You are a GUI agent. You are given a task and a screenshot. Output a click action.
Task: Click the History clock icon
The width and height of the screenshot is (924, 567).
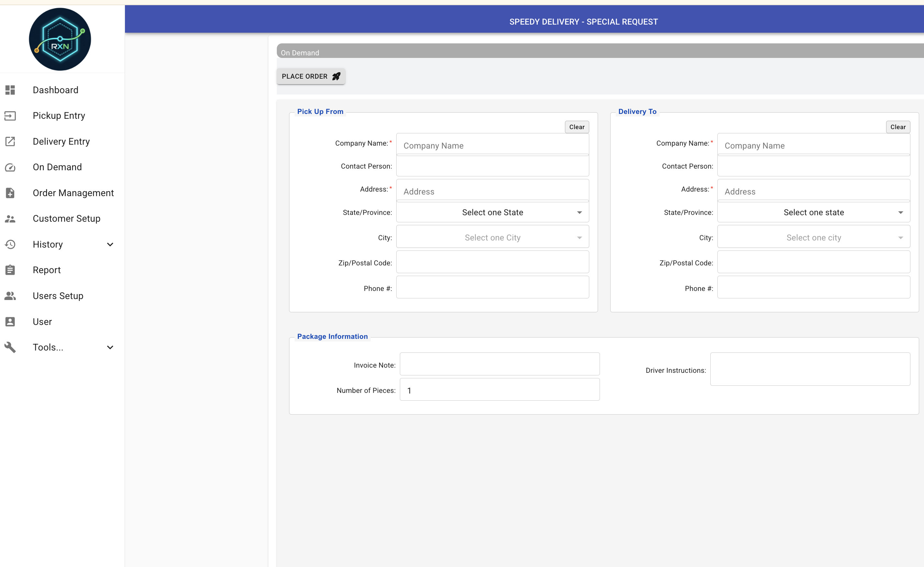point(10,244)
